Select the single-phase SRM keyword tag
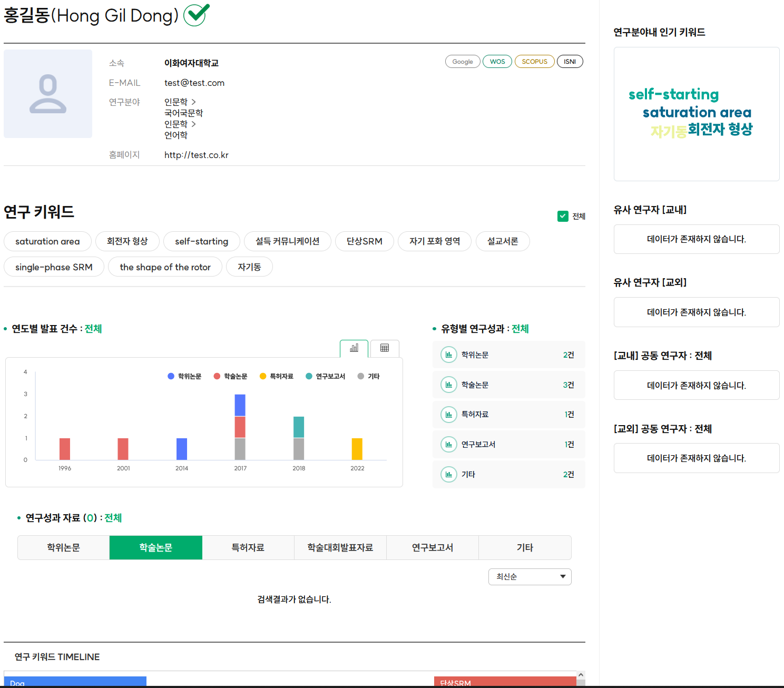Screen dimensions: 784x688 click(x=54, y=267)
